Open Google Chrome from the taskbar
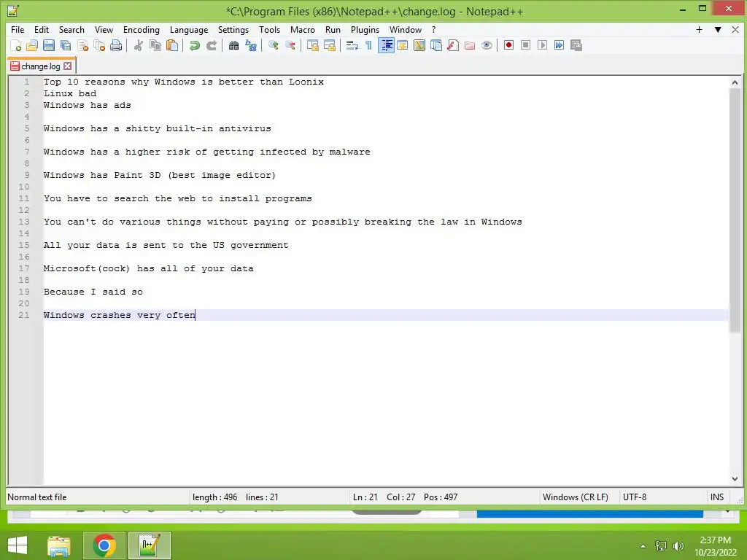Screen dimensions: 747x560 104,545
